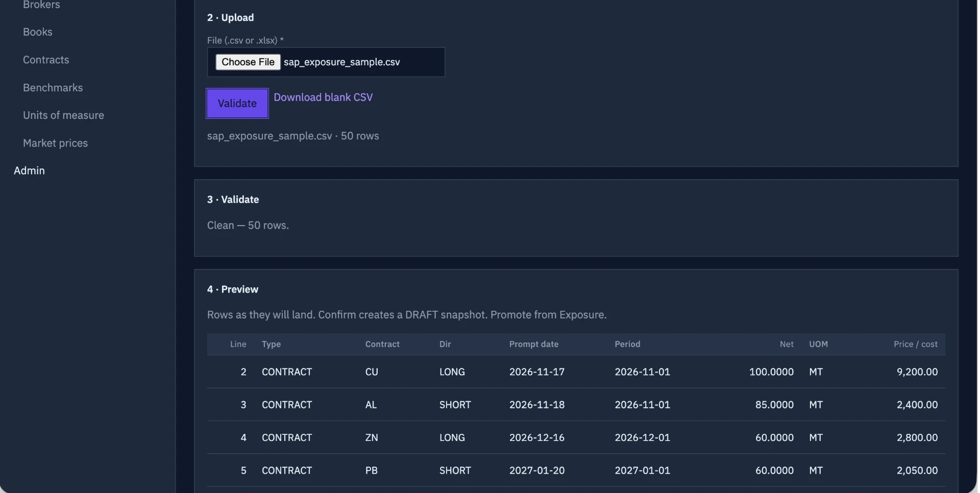The height and width of the screenshot is (493, 980).
Task: Click the Contract column header
Action: tap(382, 344)
